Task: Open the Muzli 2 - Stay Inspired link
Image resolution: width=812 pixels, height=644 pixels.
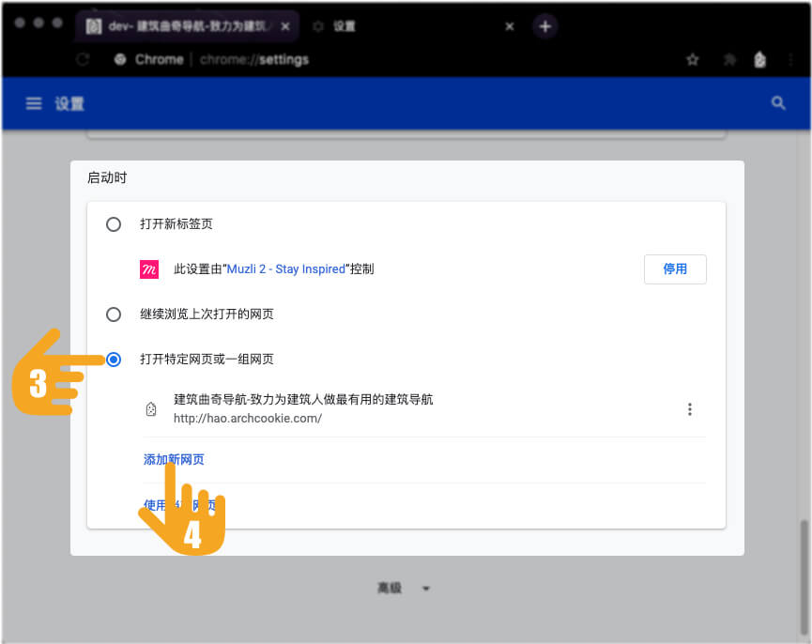Action: (x=286, y=269)
